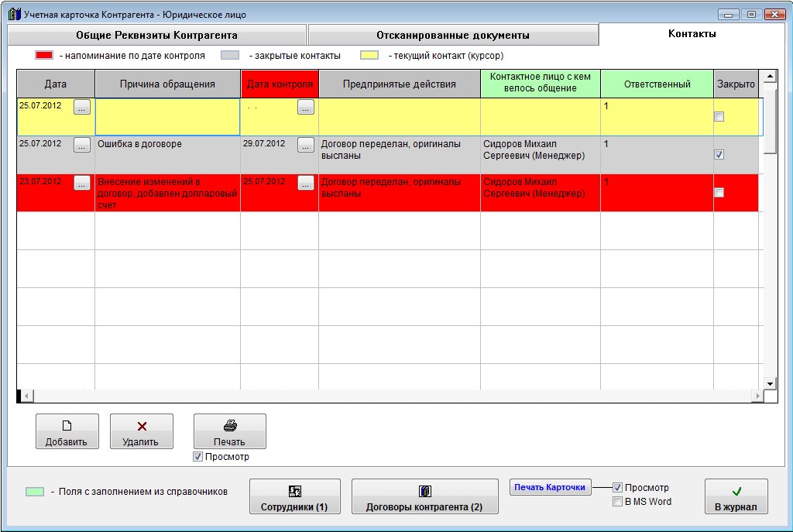
Task: Open date picker for red row 23.07.2012
Action: (82, 183)
